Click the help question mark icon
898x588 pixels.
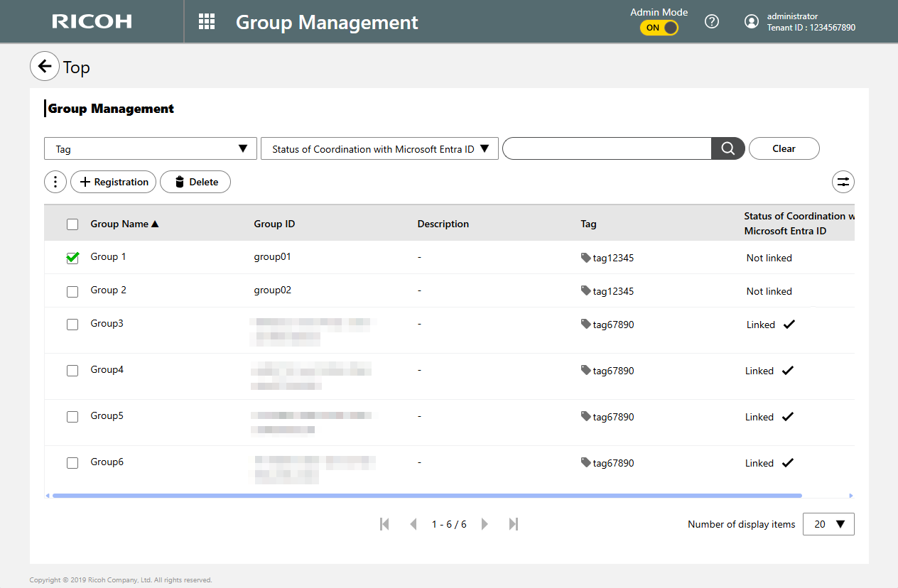click(x=711, y=22)
